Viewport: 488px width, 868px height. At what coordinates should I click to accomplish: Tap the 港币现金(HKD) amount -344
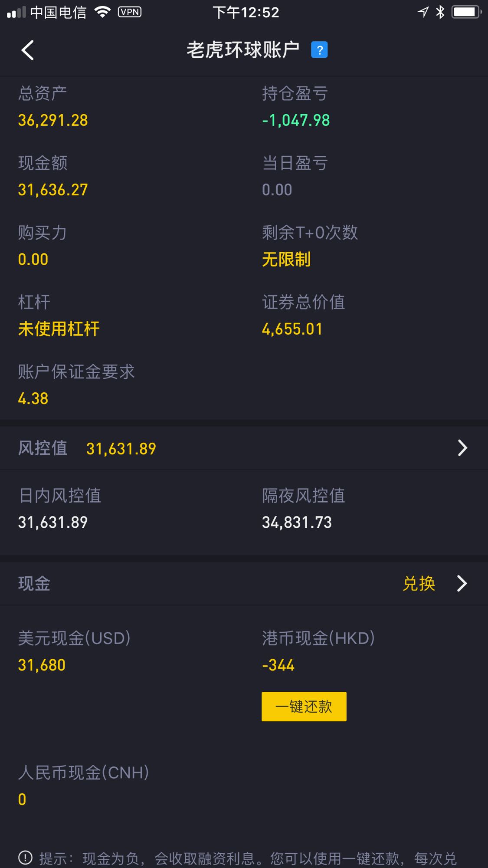(x=278, y=665)
